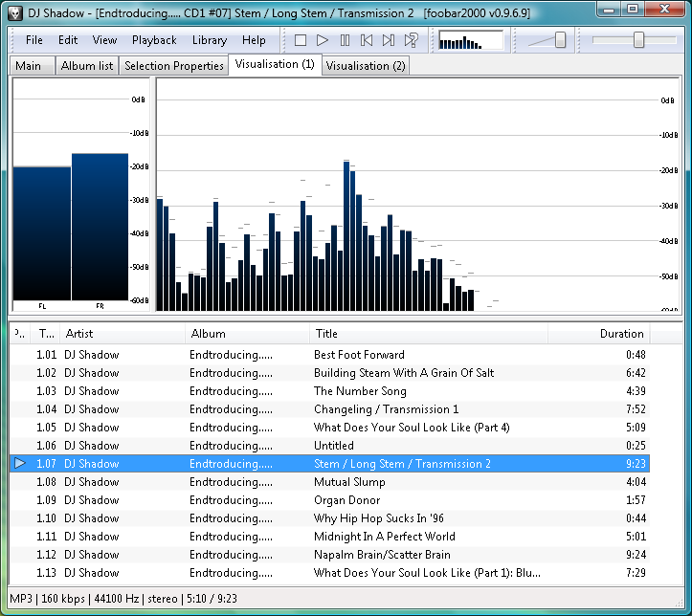Switch to the Album list tab

(87, 66)
